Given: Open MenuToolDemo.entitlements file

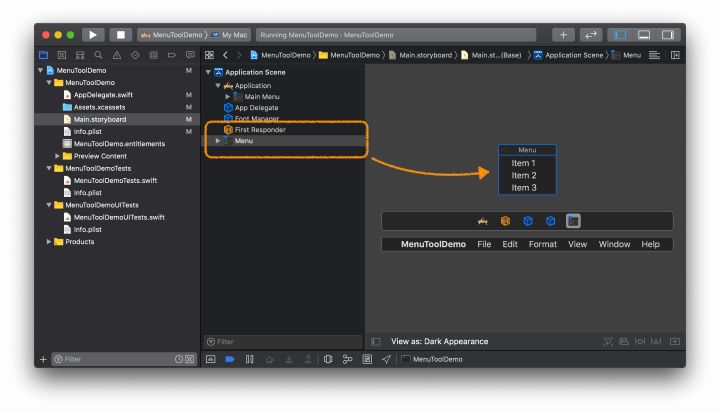Looking at the screenshot, I should [x=119, y=144].
